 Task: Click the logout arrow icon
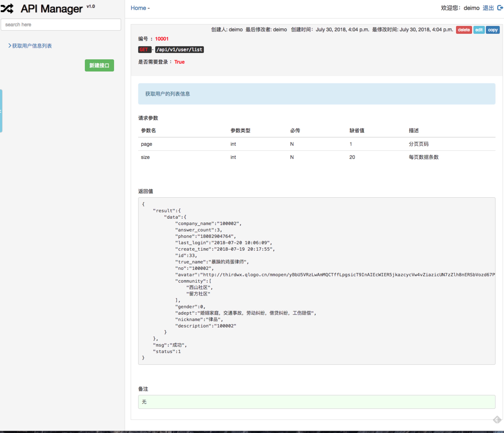tap(500, 8)
